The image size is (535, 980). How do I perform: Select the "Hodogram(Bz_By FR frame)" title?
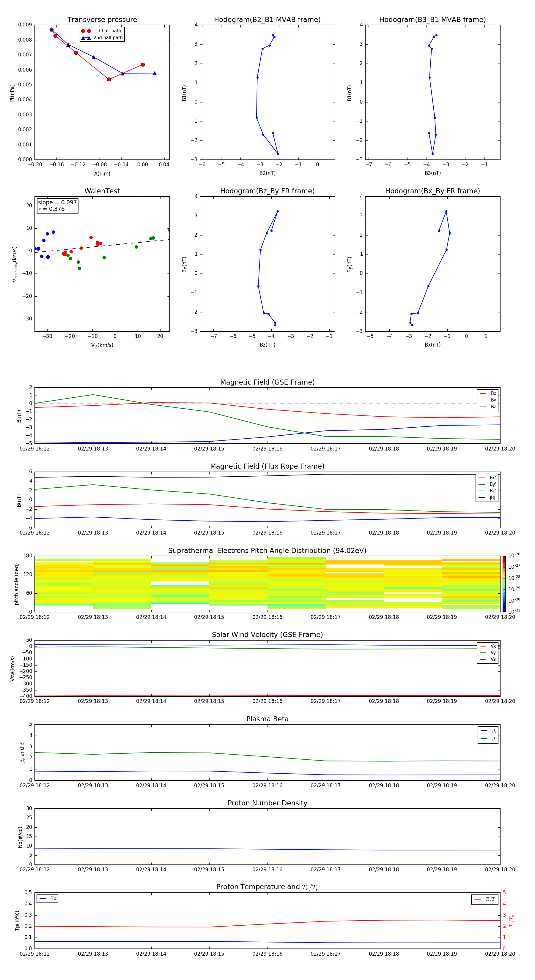tap(267, 191)
